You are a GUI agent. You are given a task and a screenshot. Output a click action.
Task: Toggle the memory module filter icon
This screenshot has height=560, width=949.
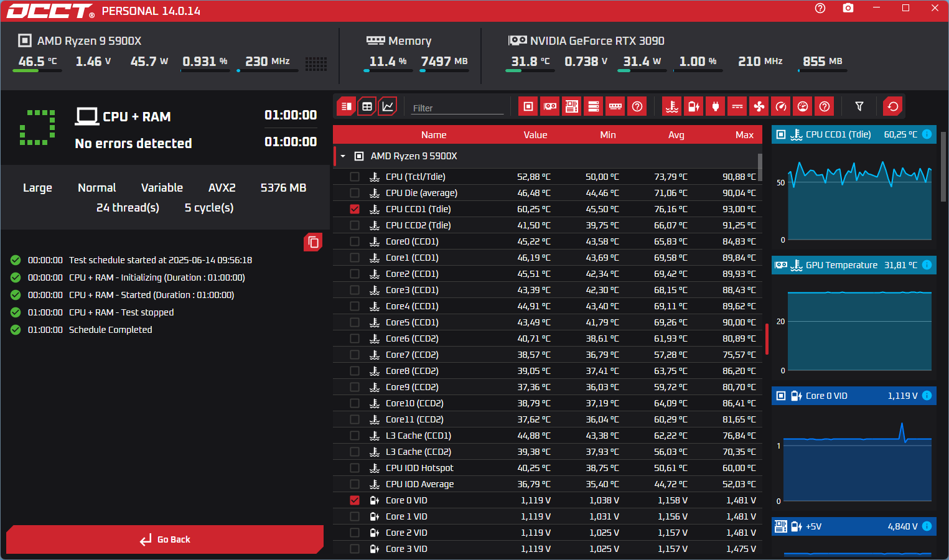pos(615,106)
